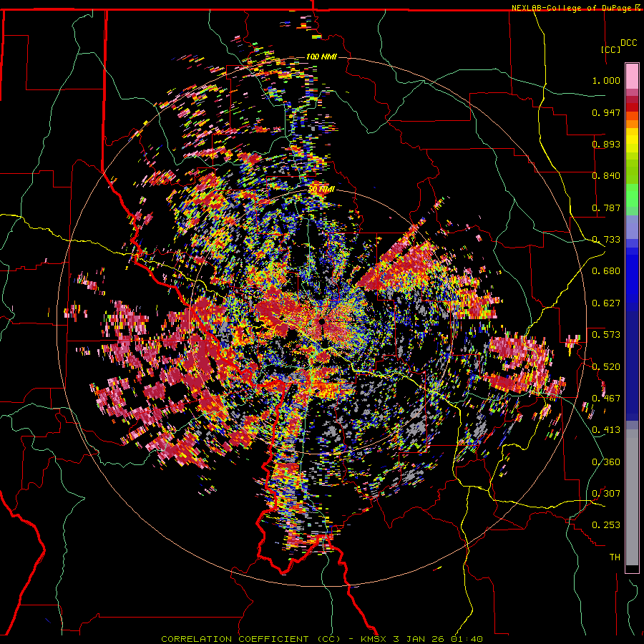
Task: Click the TH threshold label on scale
Action: 615,557
